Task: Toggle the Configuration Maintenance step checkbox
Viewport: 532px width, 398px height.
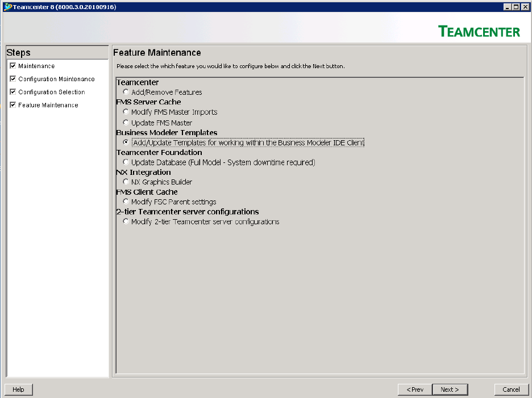Action: (13, 79)
